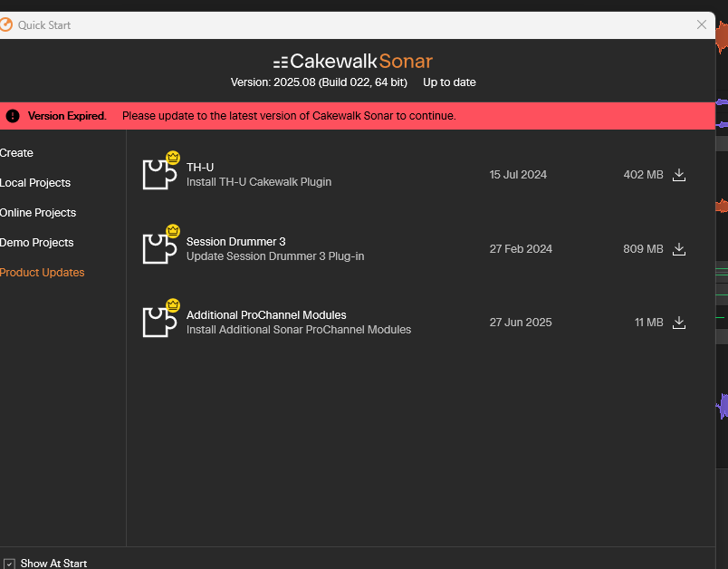The image size is (728, 569).
Task: Click the 'Please update to the latest version' message
Action: (x=289, y=116)
